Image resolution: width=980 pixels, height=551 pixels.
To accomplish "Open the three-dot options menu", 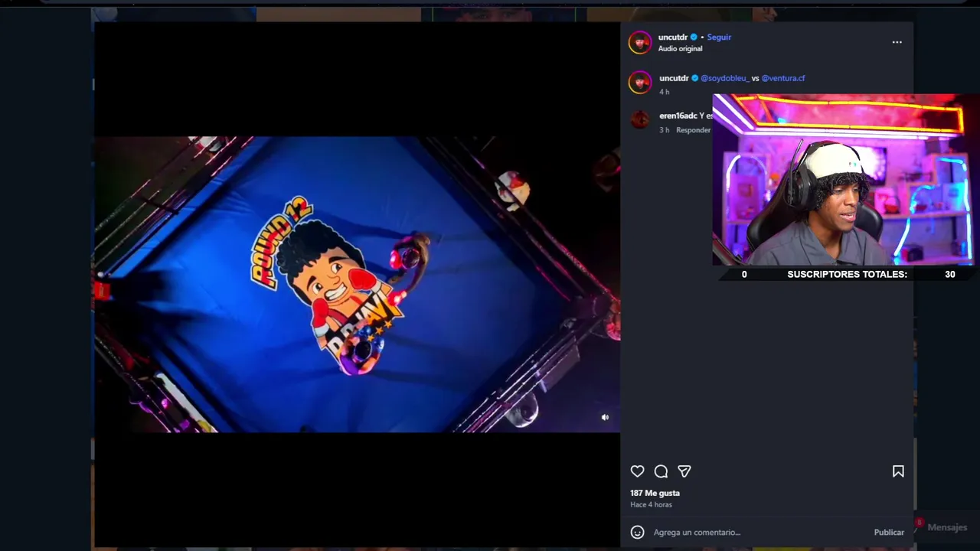I will (897, 42).
